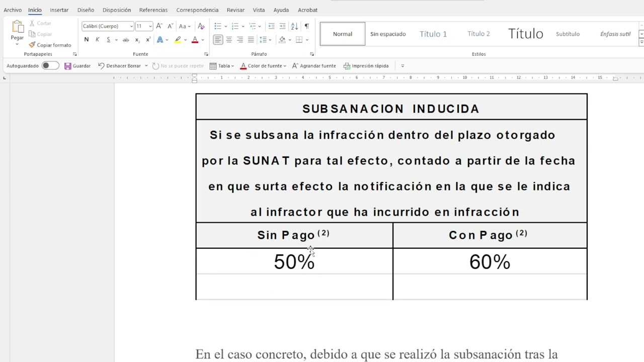
Task: Switch to Disposición tab
Action: (x=117, y=10)
